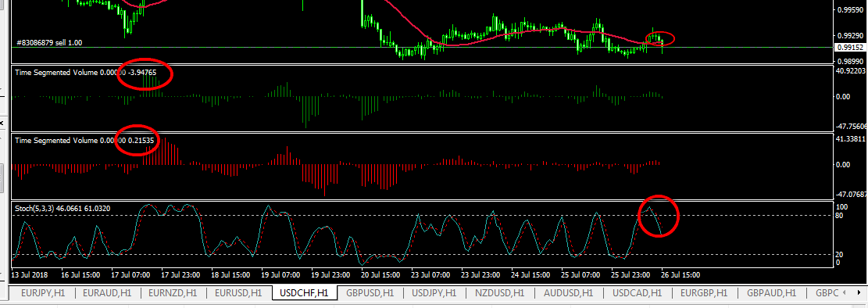Click the green Time Segmented Volume label

pyautogui.click(x=56, y=73)
